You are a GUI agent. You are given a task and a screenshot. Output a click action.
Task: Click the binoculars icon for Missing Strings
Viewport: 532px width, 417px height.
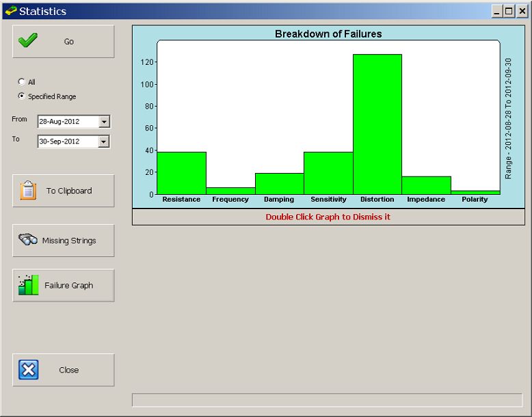pos(28,239)
